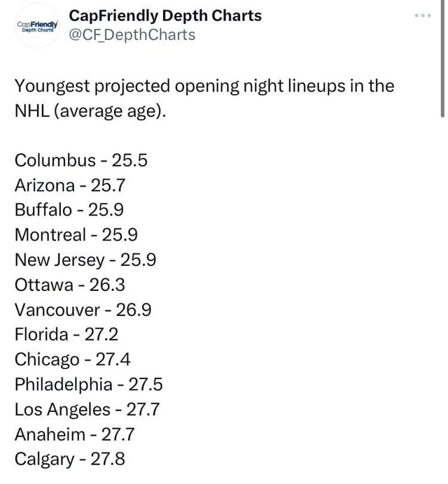This screenshot has height=484, width=448.
Task: Click the @CF_DepthCharts handle
Action: pos(132,34)
